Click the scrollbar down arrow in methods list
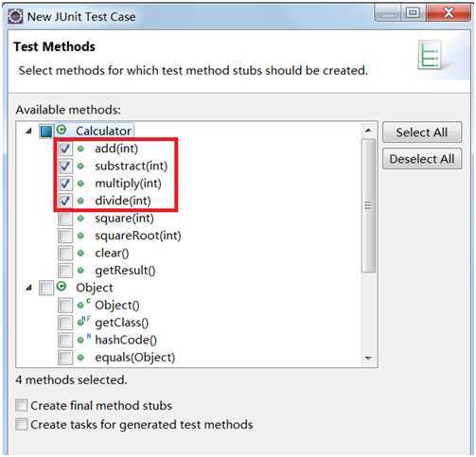This screenshot has width=476, height=457. point(368,358)
